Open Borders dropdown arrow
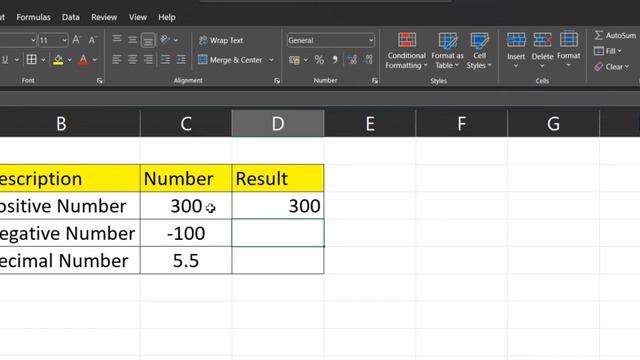 coord(43,60)
